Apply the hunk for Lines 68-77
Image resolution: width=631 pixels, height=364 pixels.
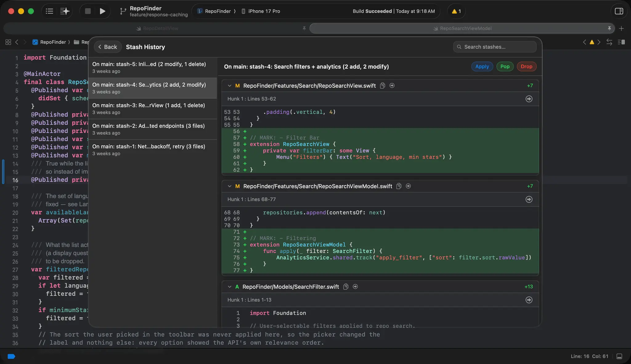tap(529, 199)
